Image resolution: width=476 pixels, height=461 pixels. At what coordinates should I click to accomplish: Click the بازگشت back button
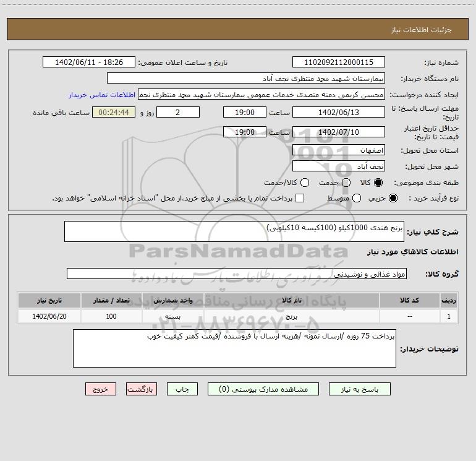[x=142, y=389]
